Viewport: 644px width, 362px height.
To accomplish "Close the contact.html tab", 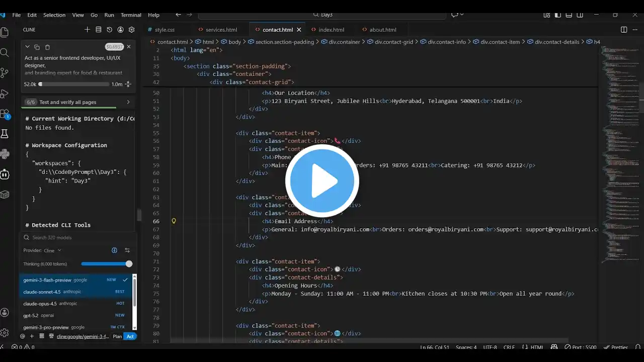I will (299, 30).
